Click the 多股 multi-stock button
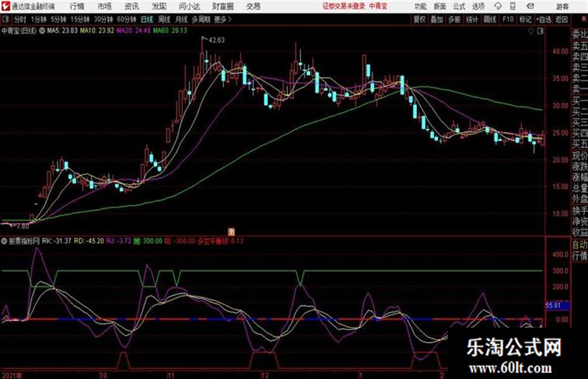 454,19
